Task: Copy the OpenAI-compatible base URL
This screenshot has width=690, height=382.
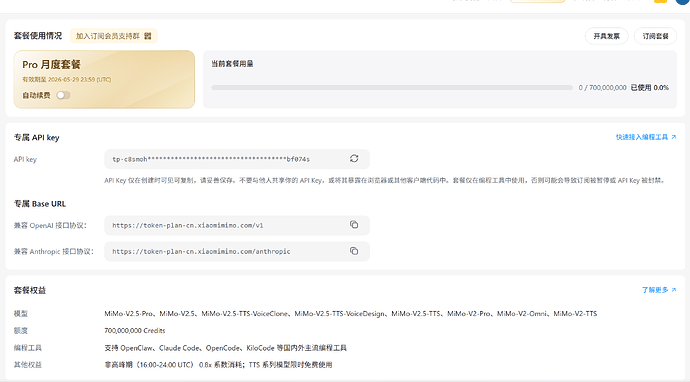Action: pyautogui.click(x=354, y=224)
